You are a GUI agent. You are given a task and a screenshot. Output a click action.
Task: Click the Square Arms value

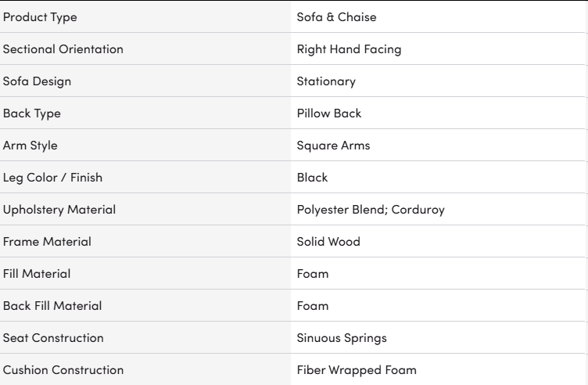click(x=333, y=146)
